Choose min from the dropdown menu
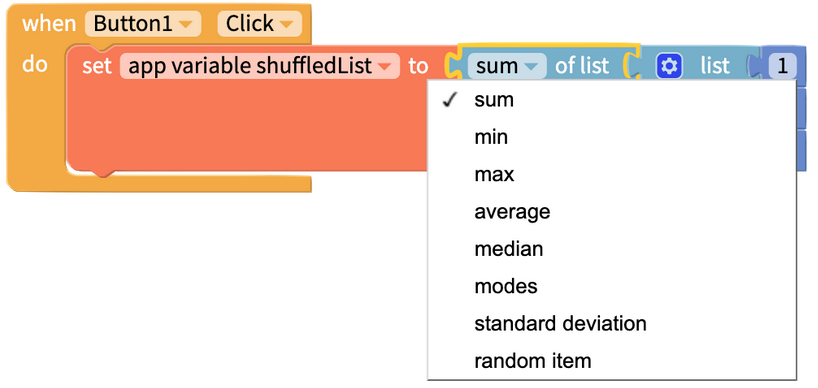Image resolution: width=818 pixels, height=388 pixels. tap(612, 137)
